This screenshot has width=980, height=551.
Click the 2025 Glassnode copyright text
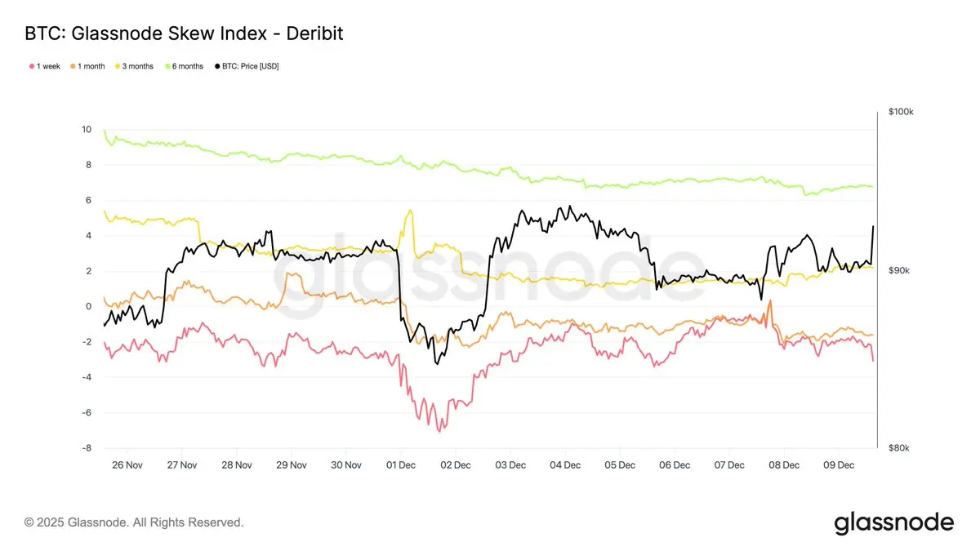pos(134,522)
